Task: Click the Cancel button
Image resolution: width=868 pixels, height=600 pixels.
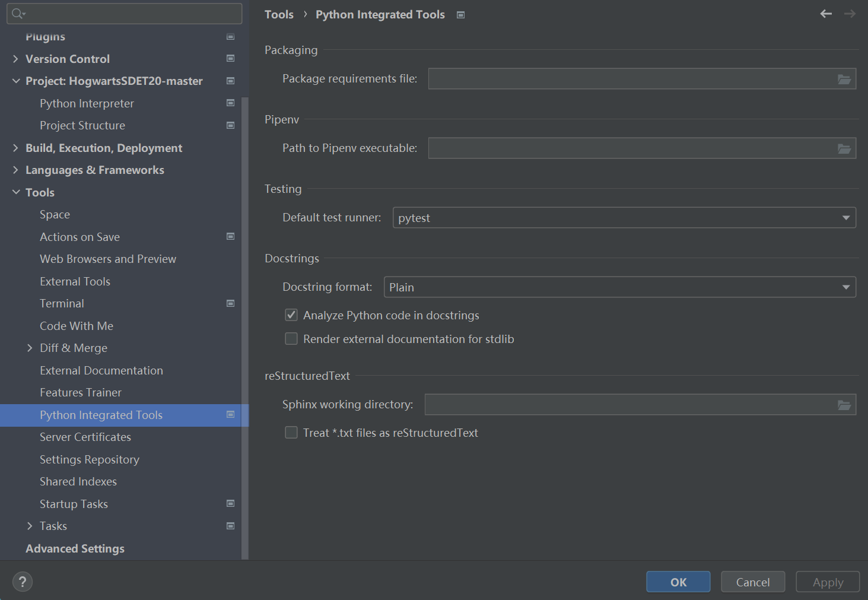Action: 753,582
